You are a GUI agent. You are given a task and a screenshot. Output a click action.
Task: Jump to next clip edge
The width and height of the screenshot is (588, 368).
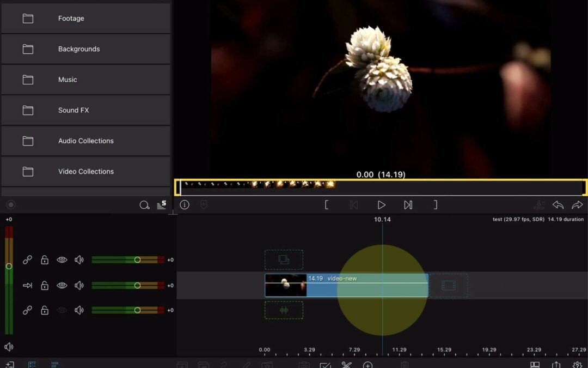408,205
